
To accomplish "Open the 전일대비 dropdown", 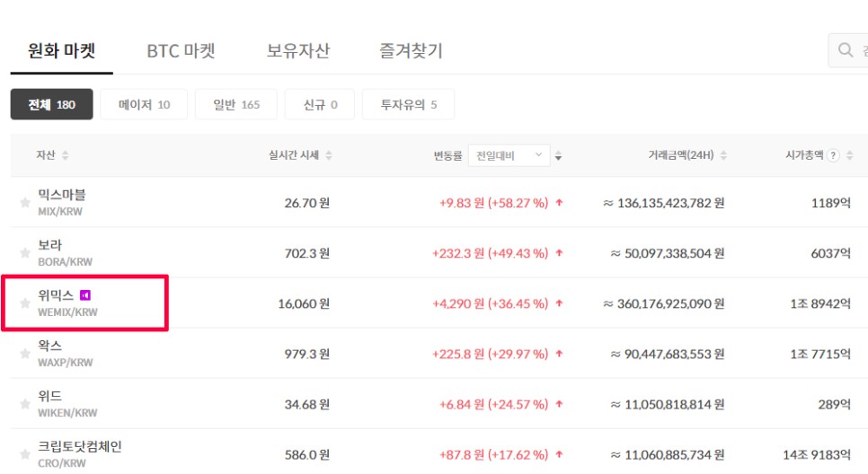I will (x=509, y=155).
